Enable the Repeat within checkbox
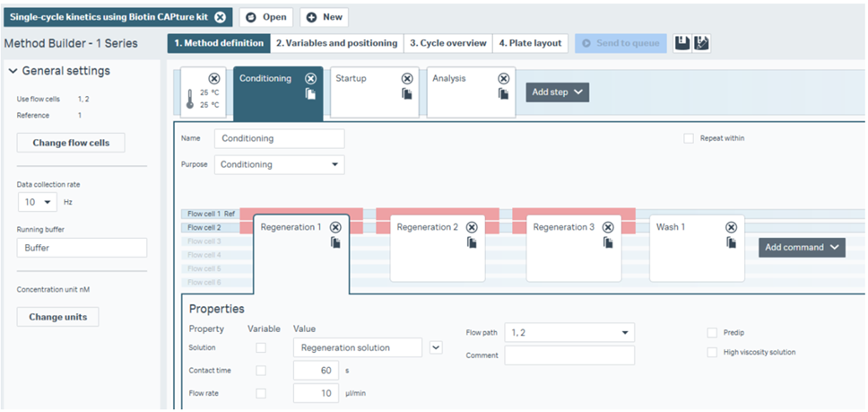The width and height of the screenshot is (868, 412). 689,138
